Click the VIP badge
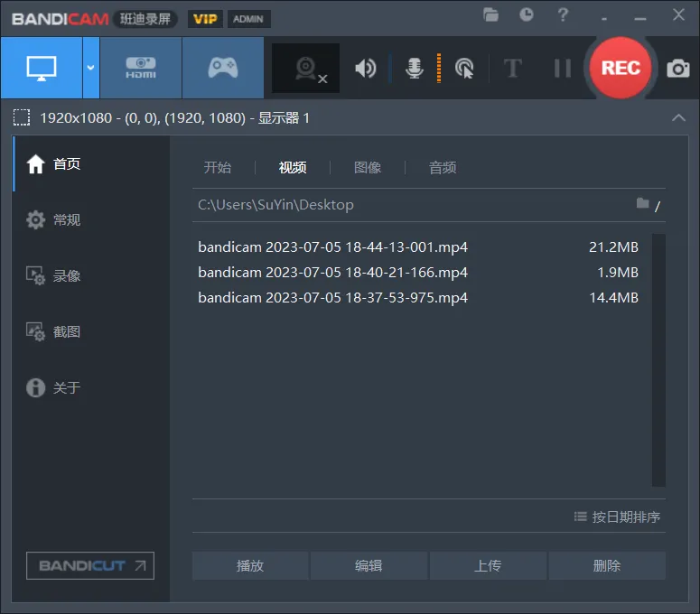 pos(205,19)
